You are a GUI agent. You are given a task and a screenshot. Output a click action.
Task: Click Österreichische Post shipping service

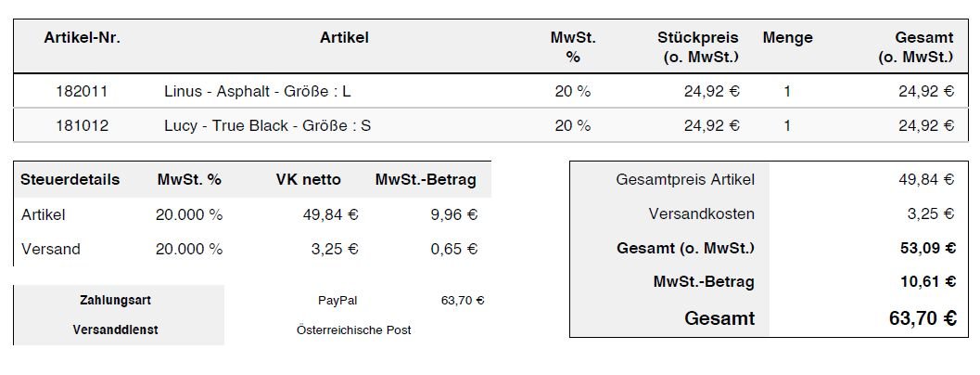354,330
